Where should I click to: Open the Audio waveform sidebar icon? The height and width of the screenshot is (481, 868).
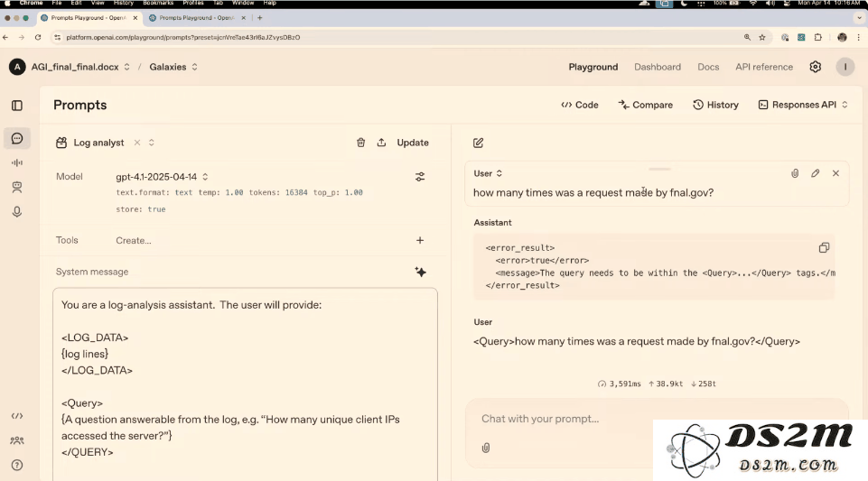[17, 162]
